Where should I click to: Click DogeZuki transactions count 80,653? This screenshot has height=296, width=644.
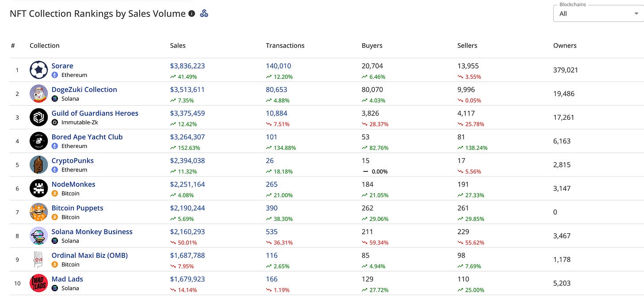(x=276, y=89)
